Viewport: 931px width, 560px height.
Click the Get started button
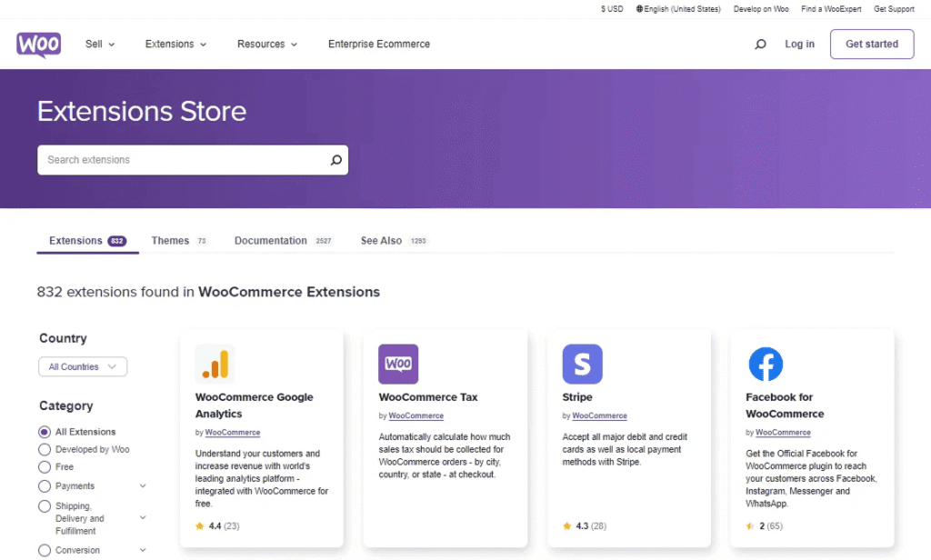pos(871,44)
